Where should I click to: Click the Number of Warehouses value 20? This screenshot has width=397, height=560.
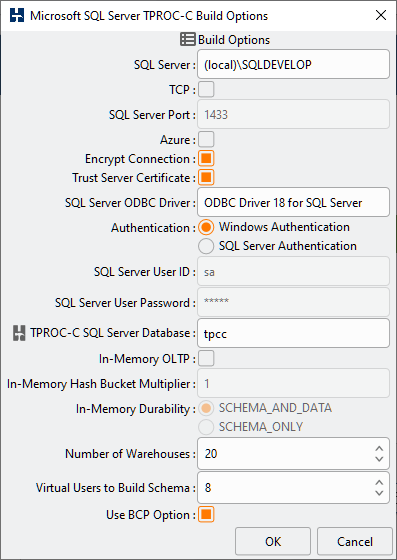(211, 454)
